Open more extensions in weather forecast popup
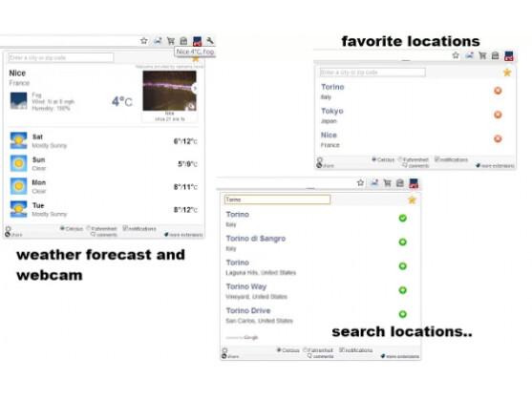Screen dimensions: 532x399 pyautogui.click(x=183, y=235)
